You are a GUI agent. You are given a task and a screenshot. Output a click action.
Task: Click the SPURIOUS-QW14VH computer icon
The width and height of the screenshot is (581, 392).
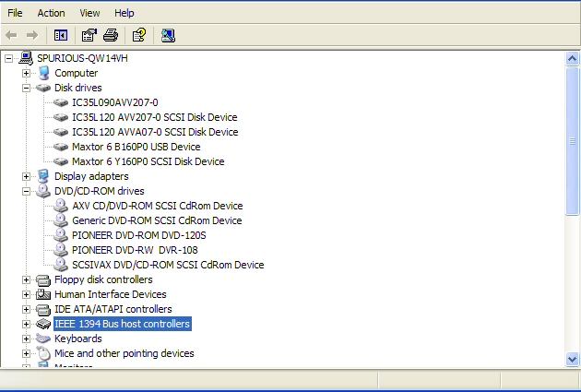(26, 58)
